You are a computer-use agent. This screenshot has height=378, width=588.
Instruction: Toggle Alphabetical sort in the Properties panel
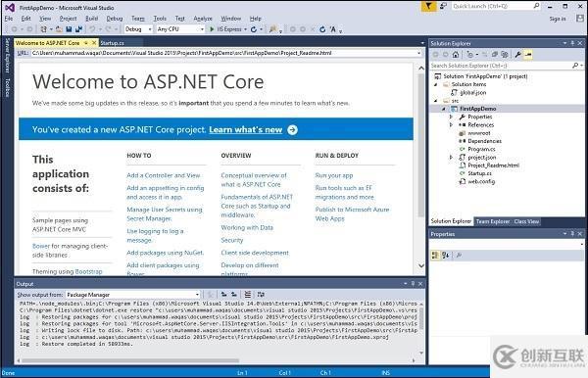(x=445, y=256)
